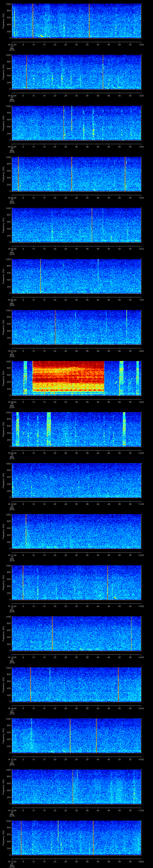Select the '16:14:00' time axis label

click(x=12, y=708)
